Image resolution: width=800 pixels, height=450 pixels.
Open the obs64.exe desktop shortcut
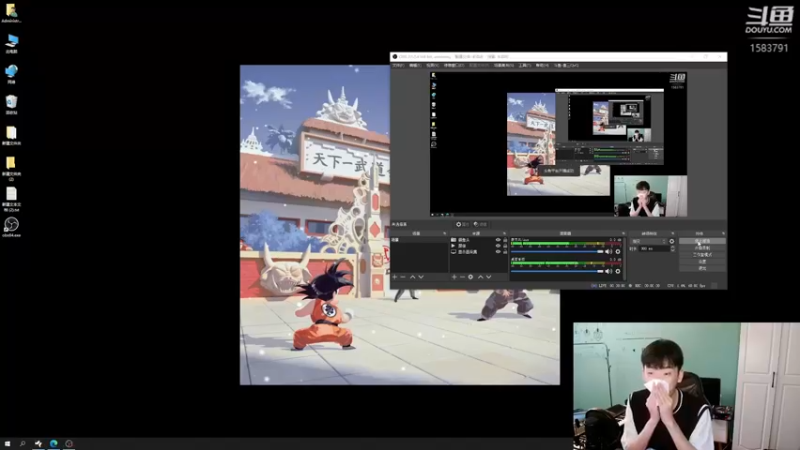tap(11, 228)
